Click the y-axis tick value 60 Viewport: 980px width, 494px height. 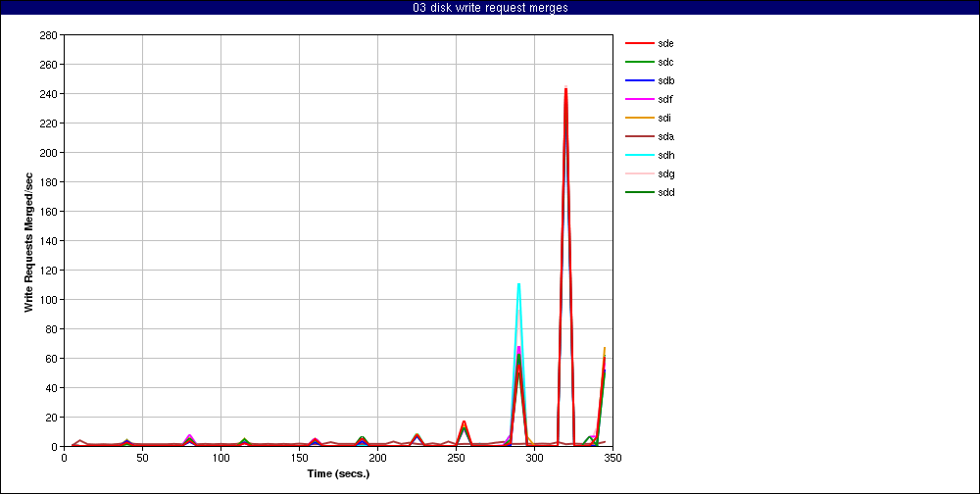[x=53, y=359]
